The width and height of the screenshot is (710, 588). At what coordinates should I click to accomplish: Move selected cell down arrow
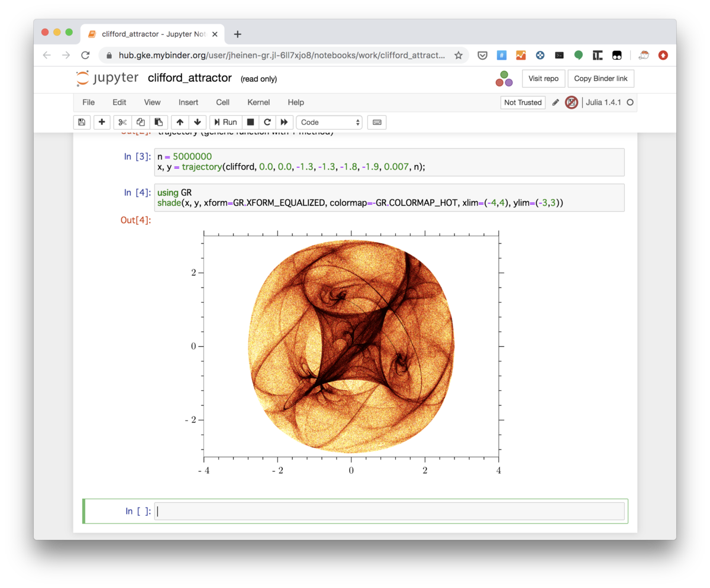(198, 122)
